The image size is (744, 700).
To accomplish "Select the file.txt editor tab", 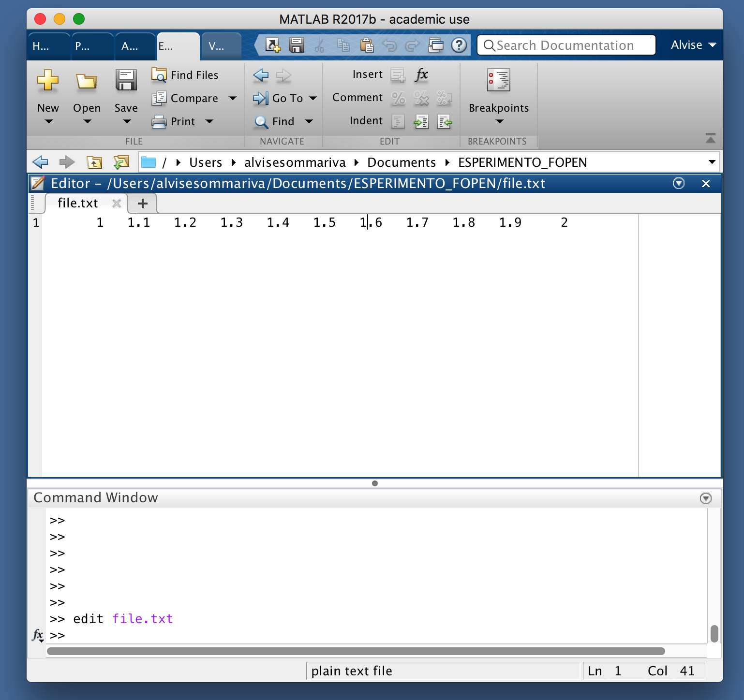I will 77,203.
